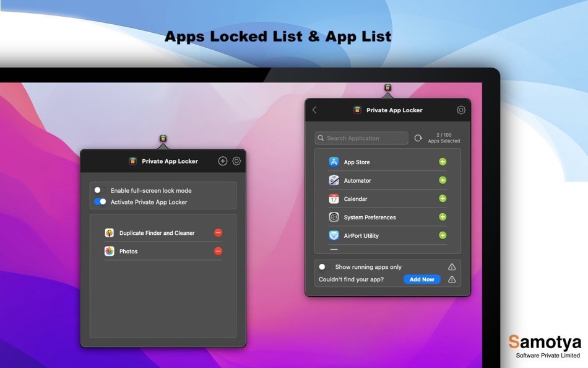Click the Calendar app icon
This screenshot has height=368, width=588.
(x=334, y=199)
